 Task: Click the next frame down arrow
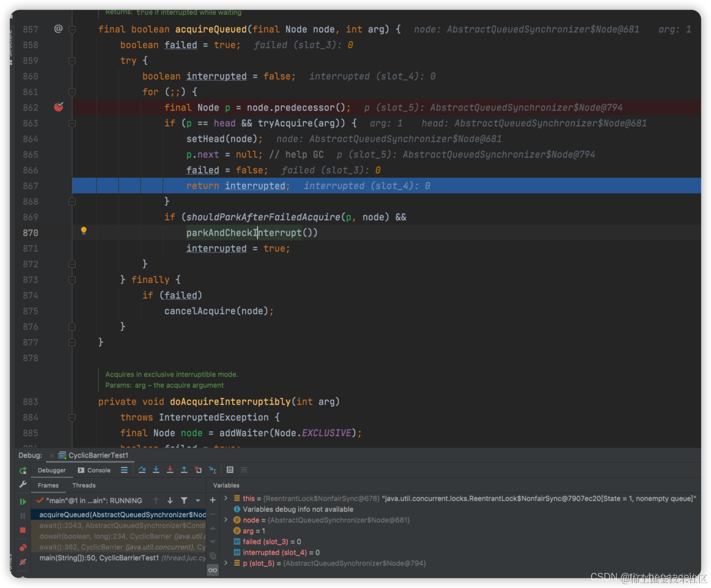point(170,501)
